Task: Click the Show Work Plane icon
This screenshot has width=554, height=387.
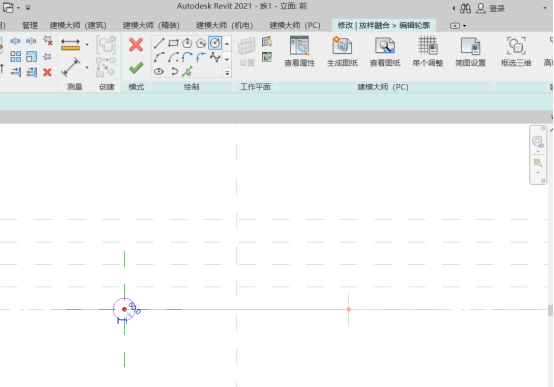Action: [x=267, y=42]
